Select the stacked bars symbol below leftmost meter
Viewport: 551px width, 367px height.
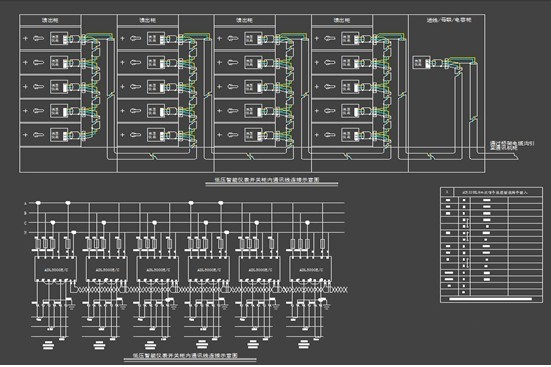[48, 345]
